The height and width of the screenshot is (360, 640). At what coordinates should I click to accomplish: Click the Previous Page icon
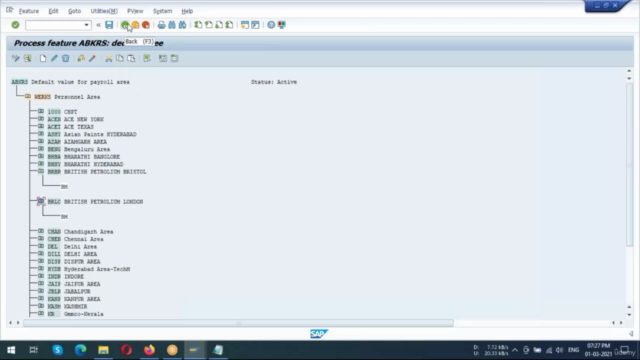click(209, 25)
